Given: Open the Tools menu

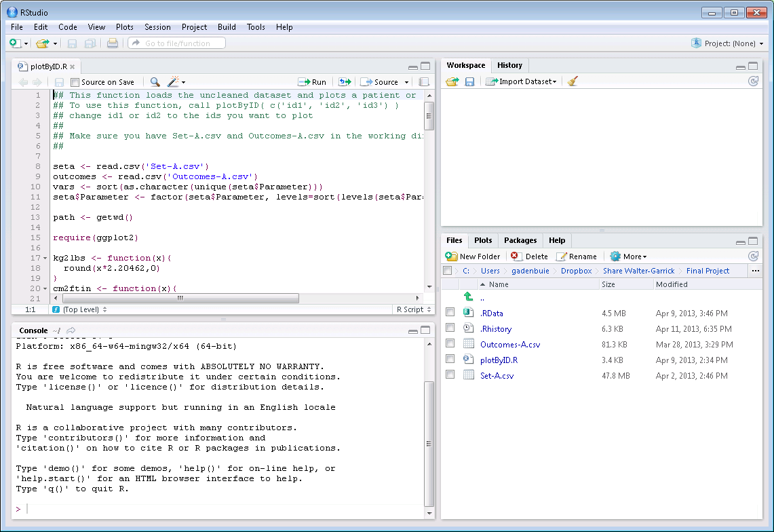Looking at the screenshot, I should (256, 27).
